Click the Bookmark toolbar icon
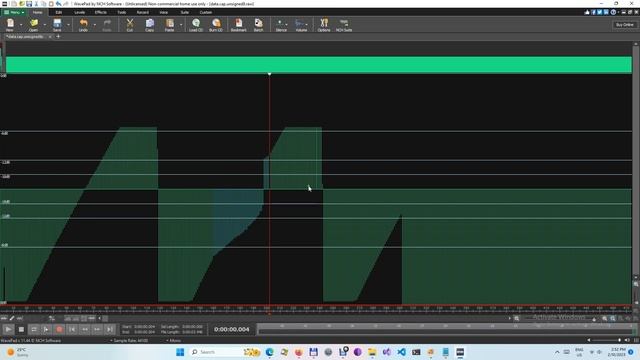The width and height of the screenshot is (640, 360). pos(239,24)
